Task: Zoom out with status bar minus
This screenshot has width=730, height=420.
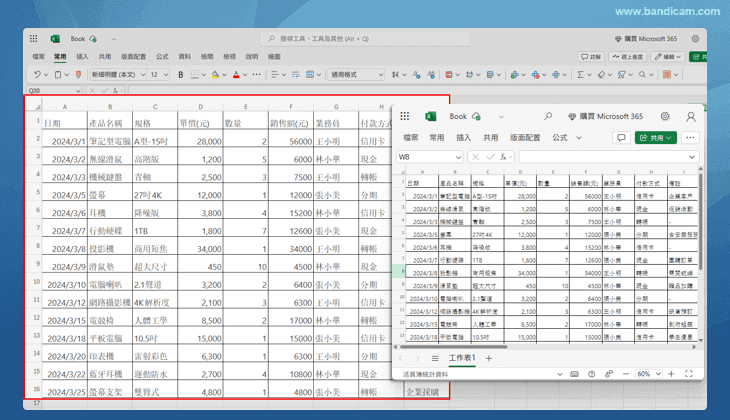Action: pyautogui.click(x=626, y=374)
